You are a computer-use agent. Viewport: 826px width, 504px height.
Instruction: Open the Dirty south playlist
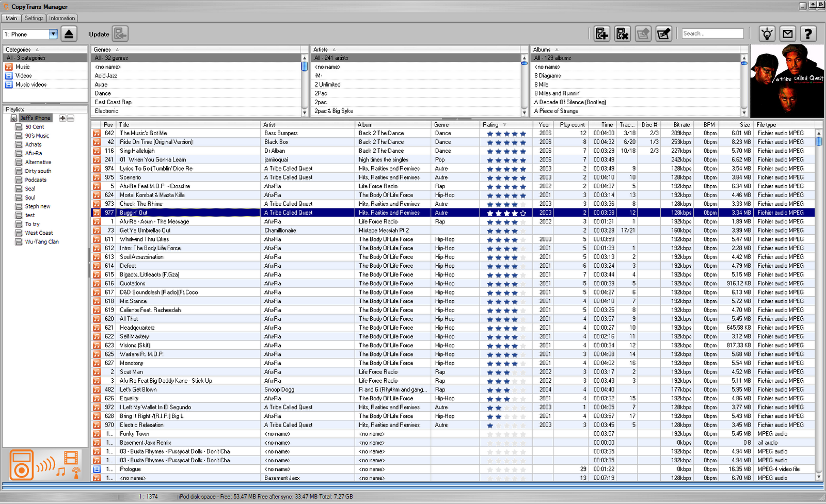click(38, 171)
